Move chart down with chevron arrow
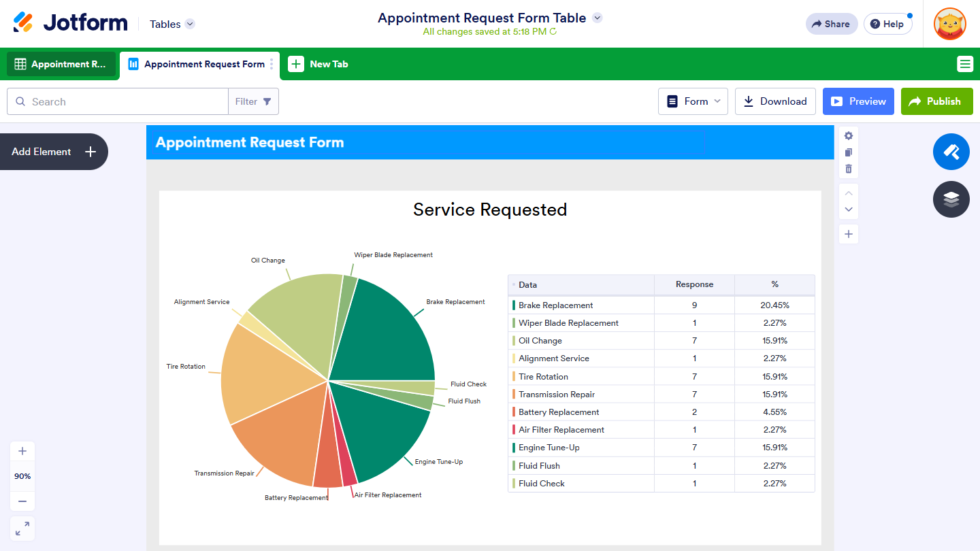Image resolution: width=980 pixels, height=551 pixels. tap(848, 210)
